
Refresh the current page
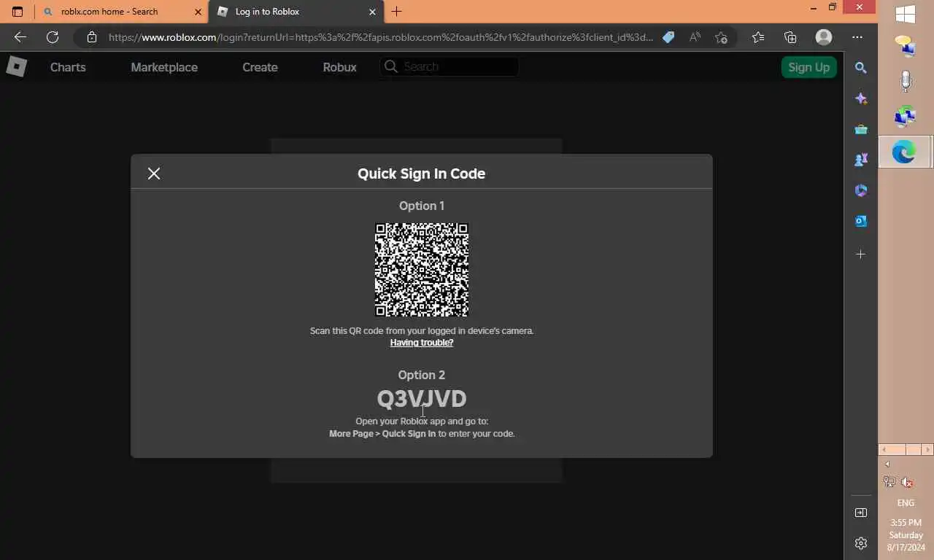pos(53,37)
